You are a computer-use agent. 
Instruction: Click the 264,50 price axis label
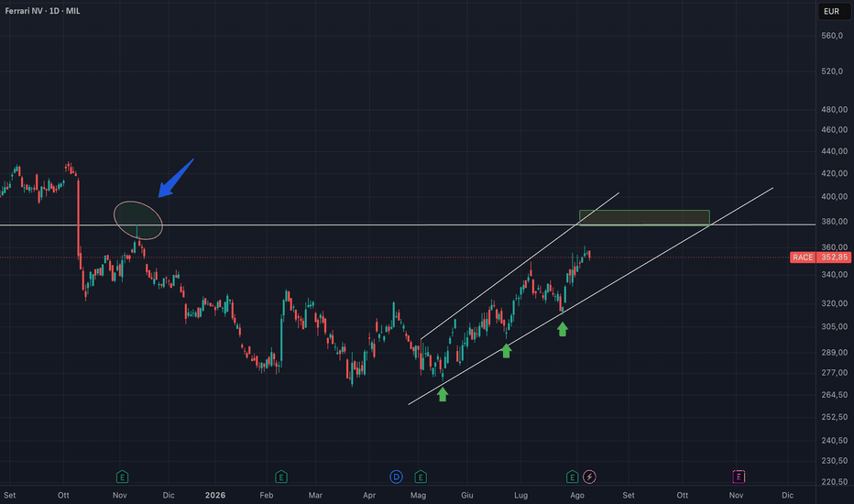835,394
